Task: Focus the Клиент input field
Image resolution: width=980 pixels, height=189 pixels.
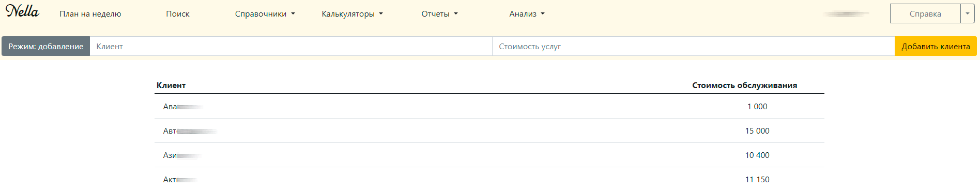Action: [x=291, y=46]
